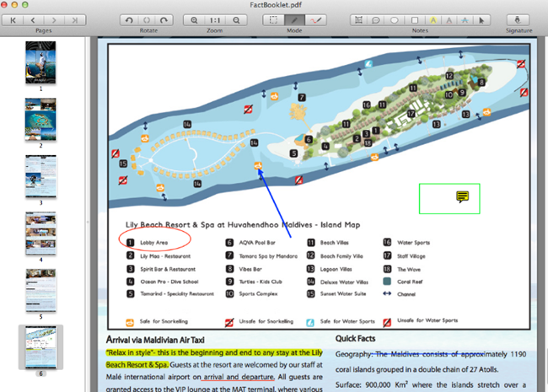Go to the previous page
The height and width of the screenshot is (392, 548).
33,20
